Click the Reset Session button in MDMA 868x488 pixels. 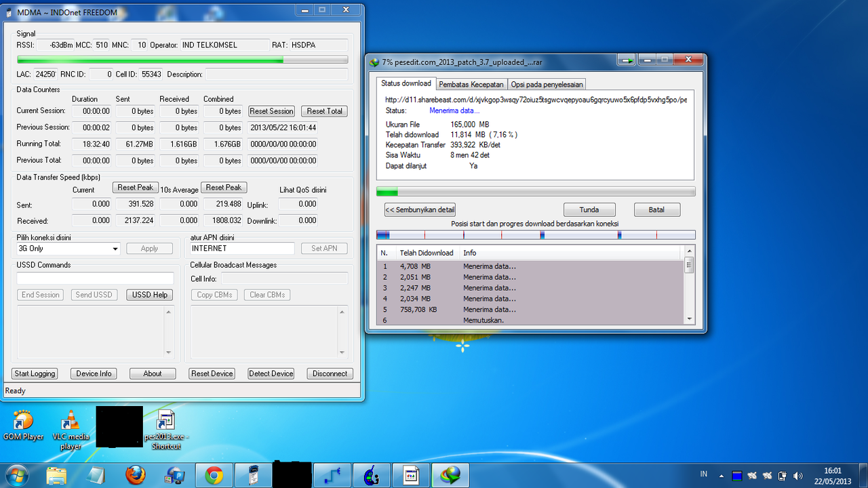(x=271, y=111)
